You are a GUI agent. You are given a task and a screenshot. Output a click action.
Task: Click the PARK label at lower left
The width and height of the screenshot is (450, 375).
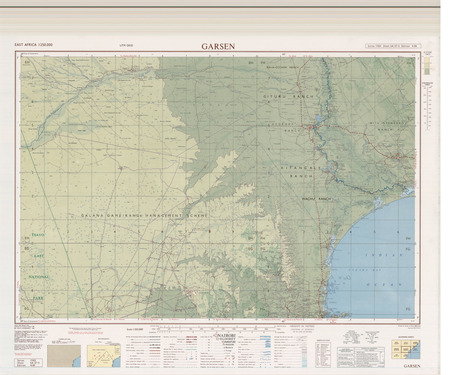pos(38,298)
